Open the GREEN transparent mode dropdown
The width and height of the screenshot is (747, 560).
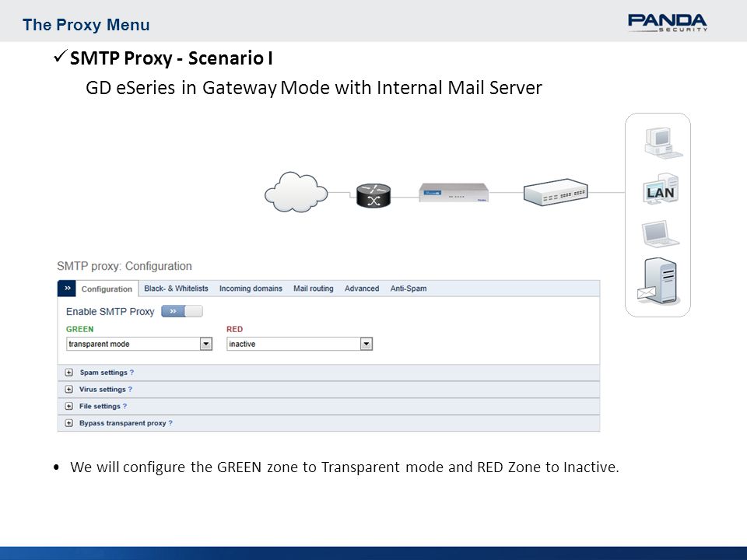tap(139, 344)
